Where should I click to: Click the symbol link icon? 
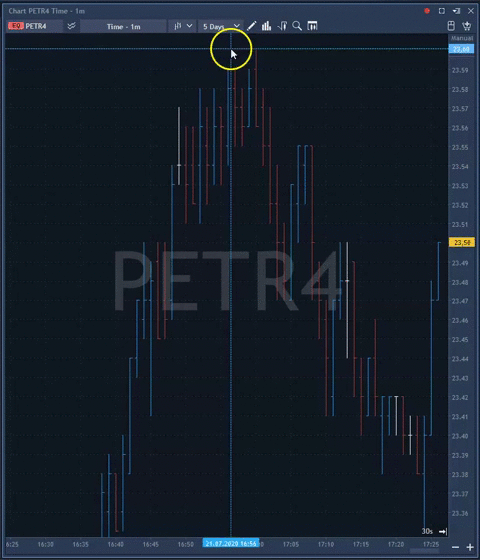(x=71, y=26)
